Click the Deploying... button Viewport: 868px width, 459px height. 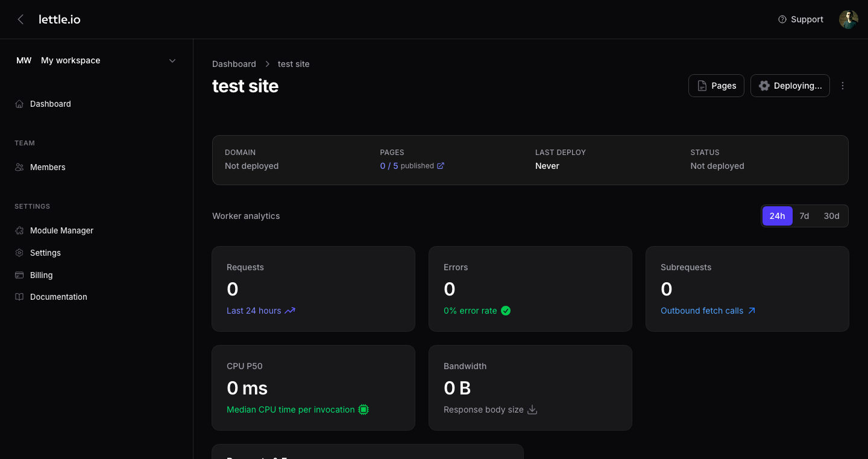pos(790,86)
